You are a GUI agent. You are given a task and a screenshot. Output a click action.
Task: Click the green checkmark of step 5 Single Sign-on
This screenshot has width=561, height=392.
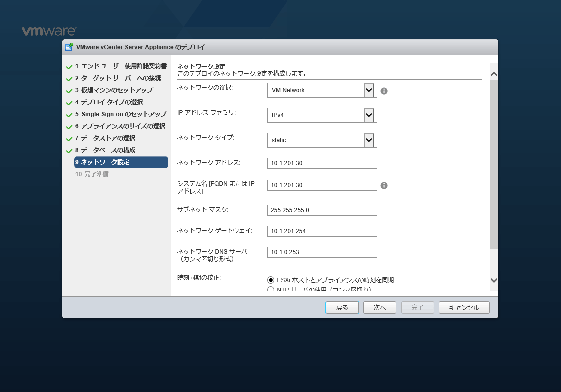pos(69,115)
